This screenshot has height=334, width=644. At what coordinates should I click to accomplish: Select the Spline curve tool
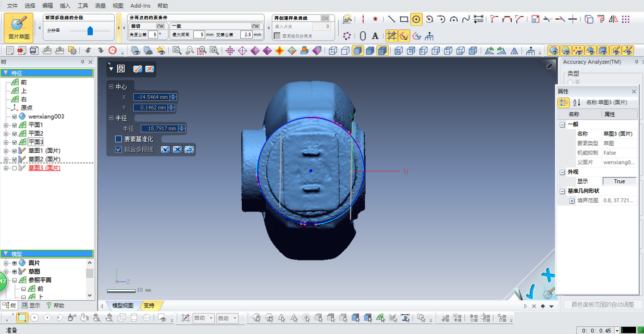[466, 19]
